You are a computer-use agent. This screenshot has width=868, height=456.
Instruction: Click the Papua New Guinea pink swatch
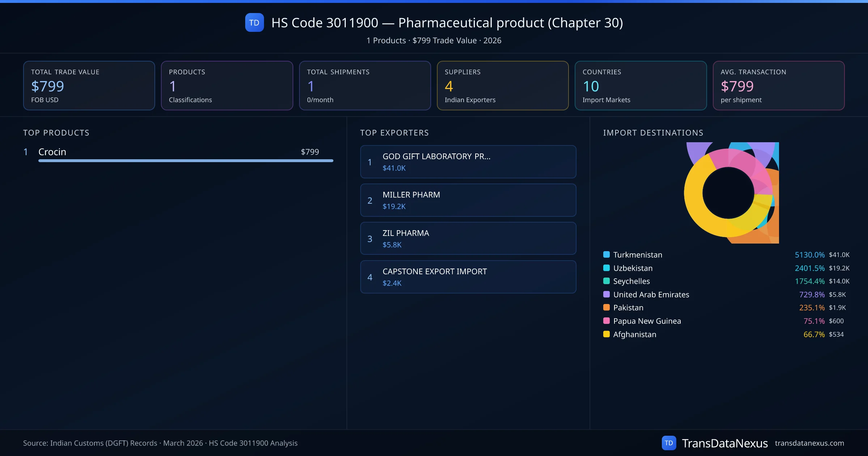607,321
